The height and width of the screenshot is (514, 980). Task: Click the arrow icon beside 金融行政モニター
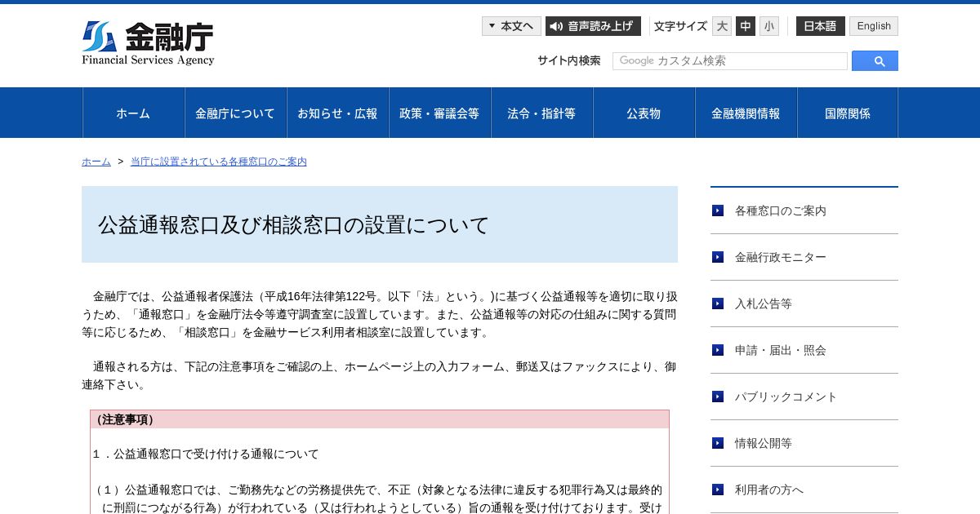coord(718,257)
